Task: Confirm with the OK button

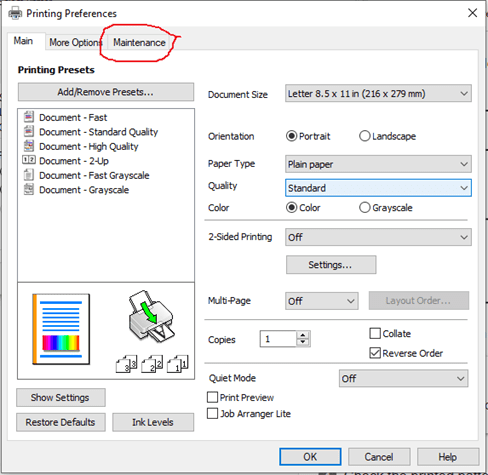Action: tap(310, 457)
